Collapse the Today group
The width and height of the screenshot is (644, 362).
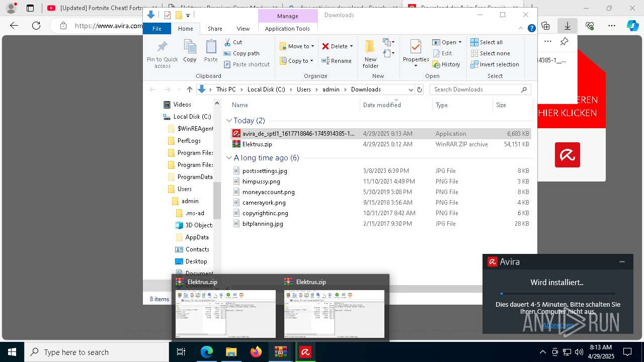(229, 121)
